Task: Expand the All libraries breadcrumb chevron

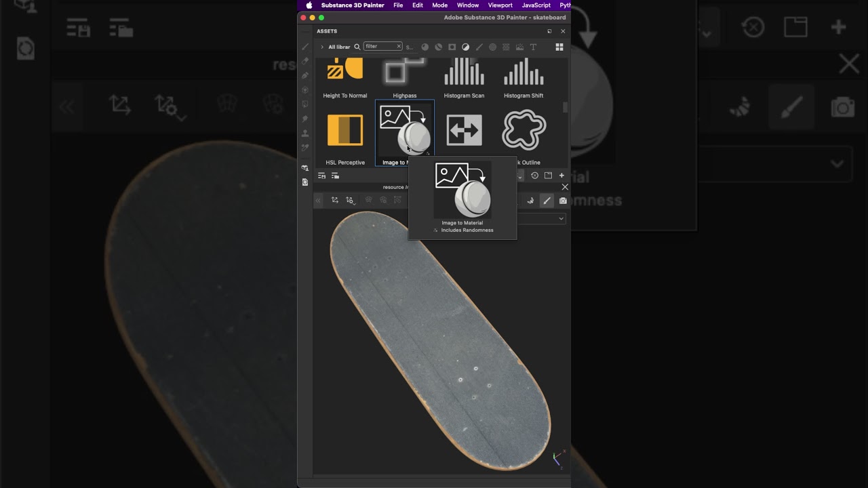Action: tap(322, 47)
